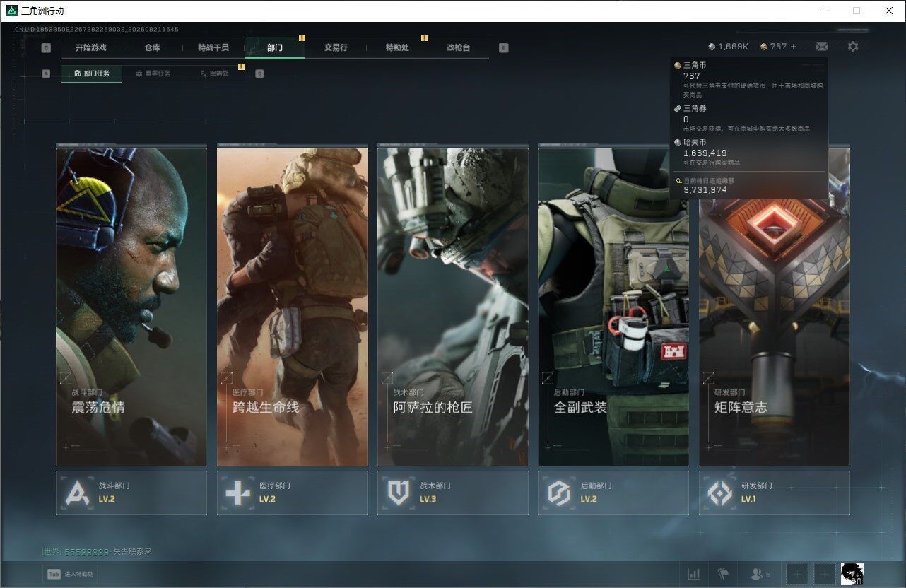The height and width of the screenshot is (588, 906).
Task: Open the third sub-tab with notification badge
Action: tap(214, 73)
